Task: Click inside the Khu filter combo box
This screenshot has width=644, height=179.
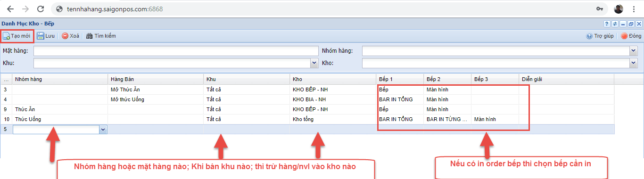Action: pos(172,63)
